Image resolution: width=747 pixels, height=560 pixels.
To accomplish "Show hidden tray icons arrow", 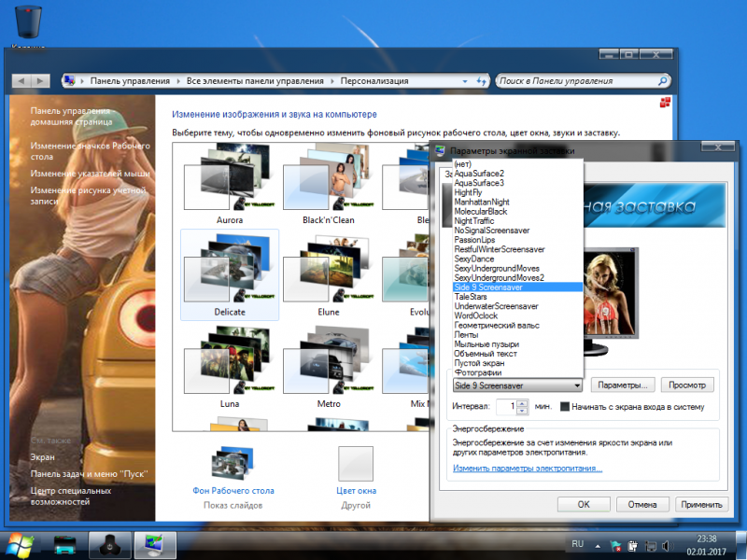I will pyautogui.click(x=597, y=546).
